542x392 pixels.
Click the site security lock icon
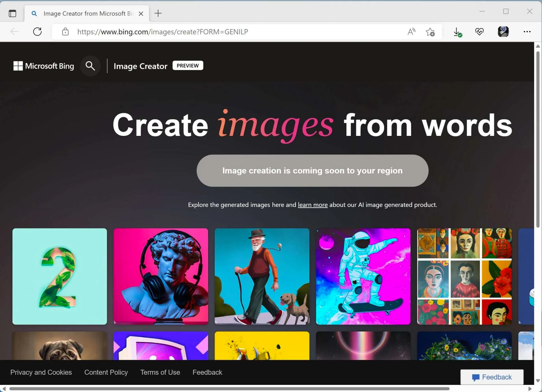point(65,32)
